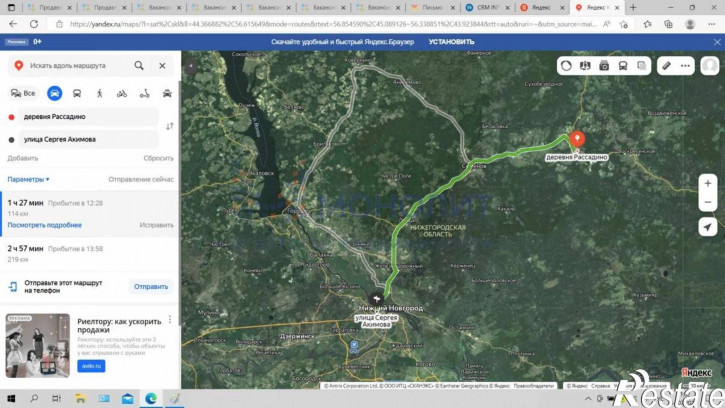Click the read aloud icon in address bar
The height and width of the screenshot is (408, 725).
click(606, 24)
